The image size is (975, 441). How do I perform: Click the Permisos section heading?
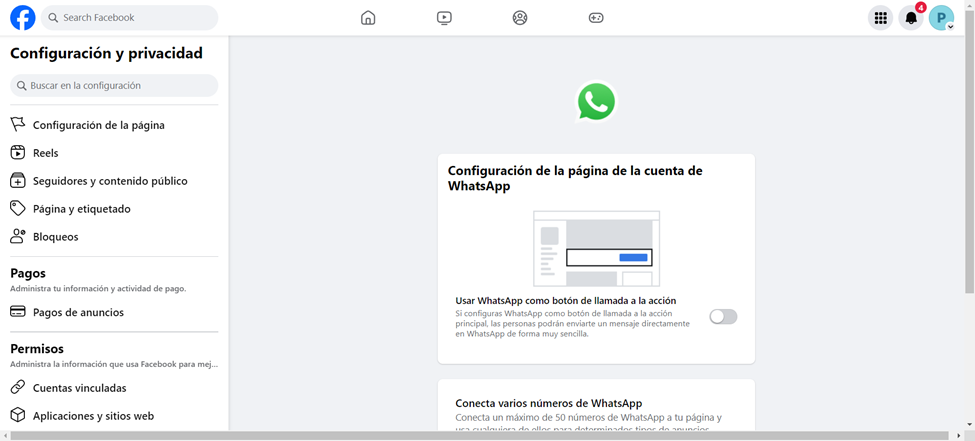point(37,348)
